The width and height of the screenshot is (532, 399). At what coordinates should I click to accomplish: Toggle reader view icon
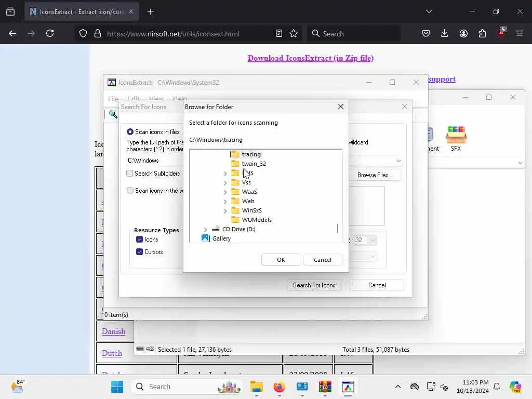[x=279, y=34]
